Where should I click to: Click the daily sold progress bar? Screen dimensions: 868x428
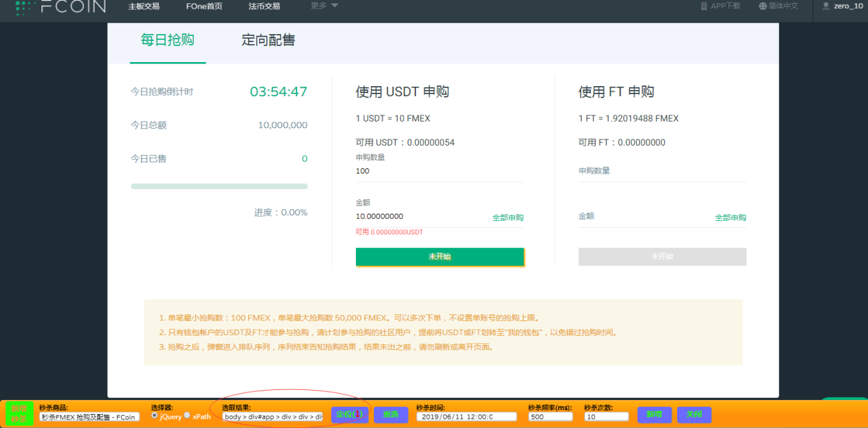click(219, 186)
